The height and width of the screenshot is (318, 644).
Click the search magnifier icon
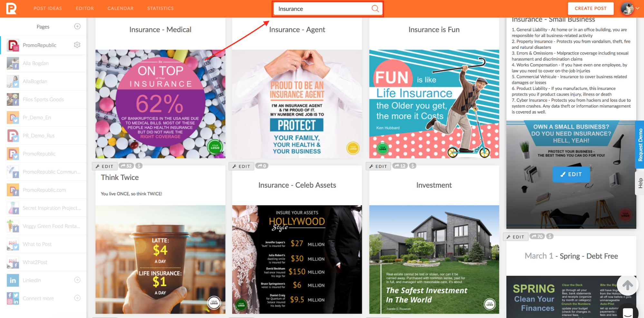[375, 9]
